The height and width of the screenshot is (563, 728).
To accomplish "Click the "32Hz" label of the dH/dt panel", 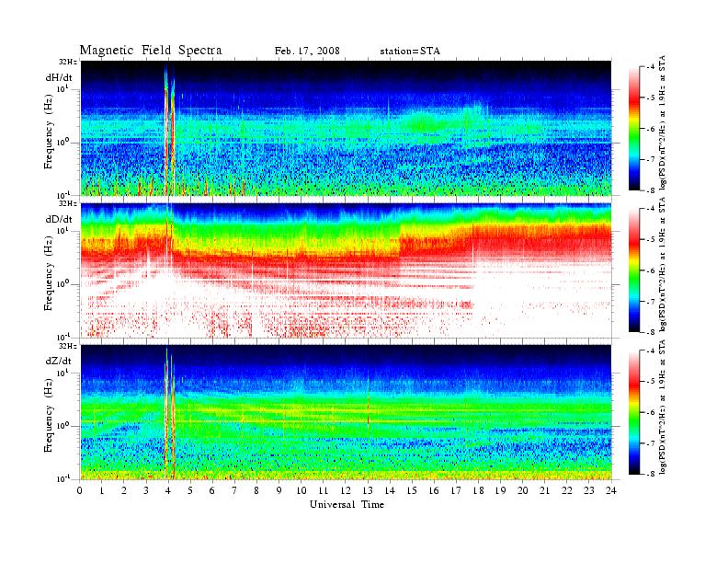I will click(x=67, y=62).
